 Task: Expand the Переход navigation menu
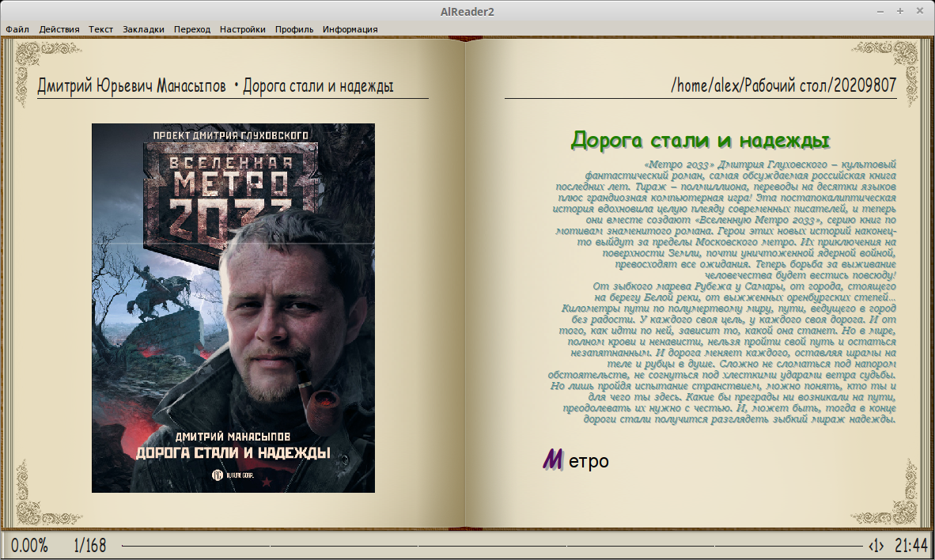click(192, 29)
